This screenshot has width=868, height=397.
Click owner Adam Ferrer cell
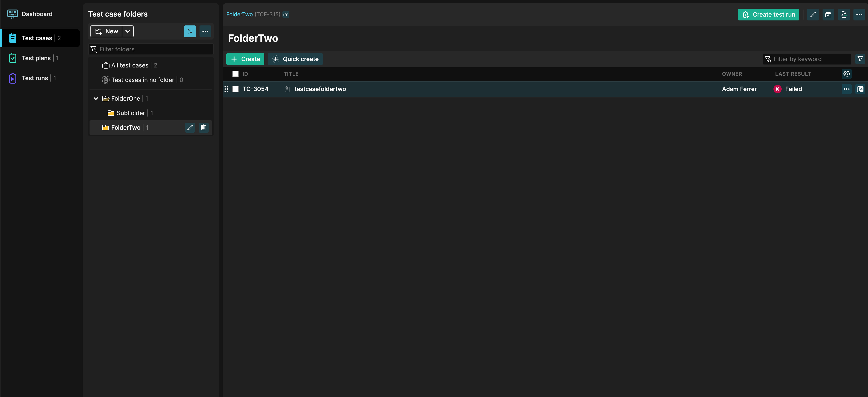[x=739, y=89]
